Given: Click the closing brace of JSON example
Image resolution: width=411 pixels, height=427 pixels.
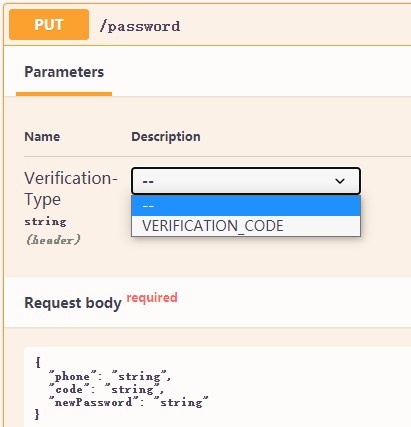Looking at the screenshot, I should click(37, 415).
